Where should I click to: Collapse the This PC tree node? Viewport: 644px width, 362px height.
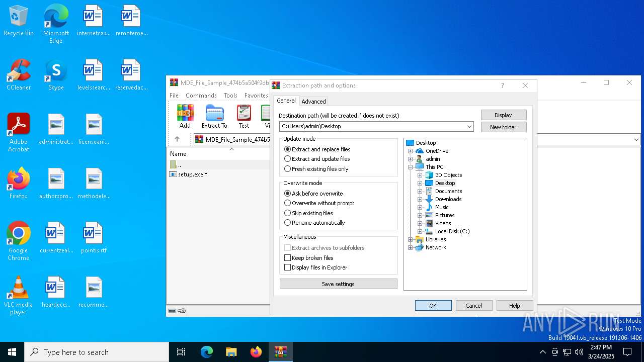[410, 167]
